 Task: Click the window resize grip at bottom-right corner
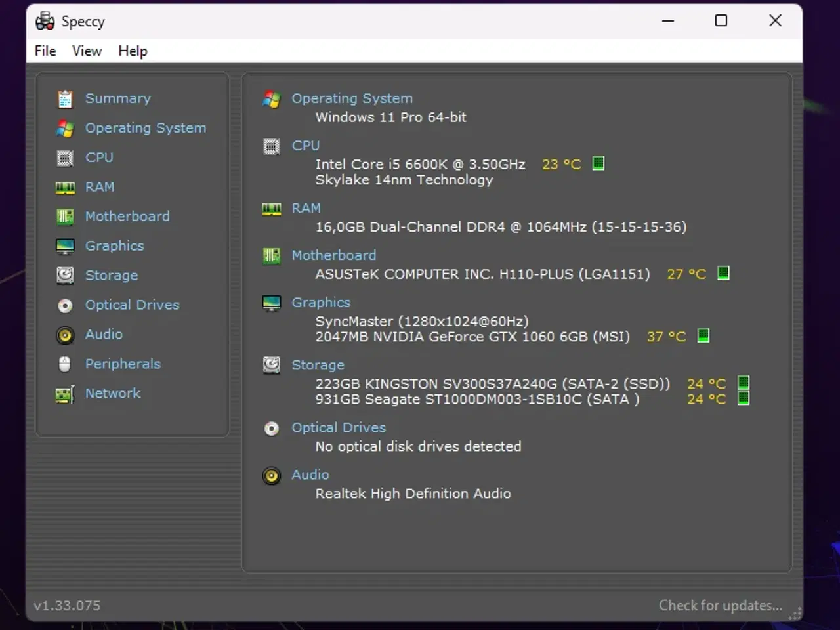[795, 614]
